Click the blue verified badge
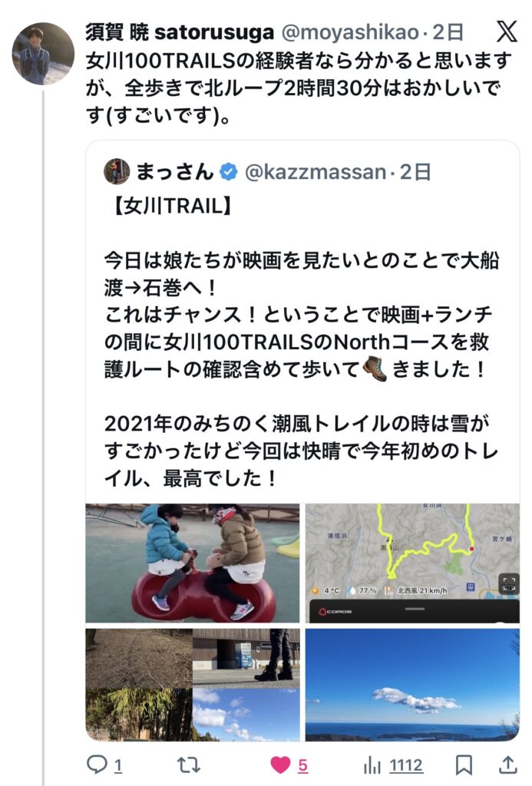532x786 pixels. 229,173
